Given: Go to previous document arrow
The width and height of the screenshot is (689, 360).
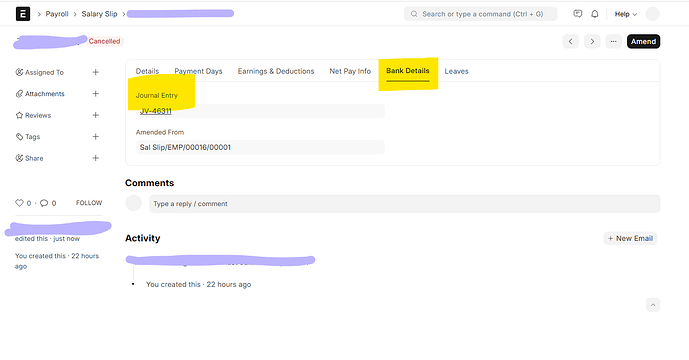Looking at the screenshot, I should point(570,41).
